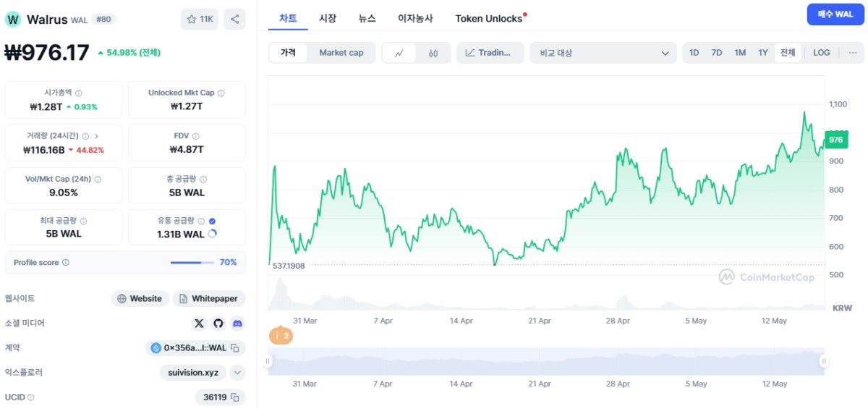This screenshot has height=409, width=868.
Task: Click right handle of range slider
Action: tap(824, 360)
